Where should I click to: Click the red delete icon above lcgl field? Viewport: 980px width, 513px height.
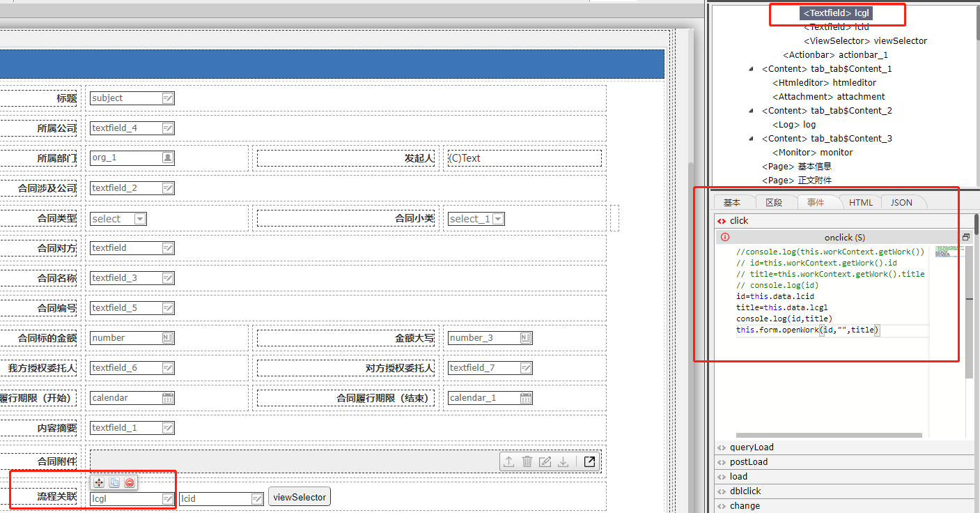pyautogui.click(x=130, y=482)
